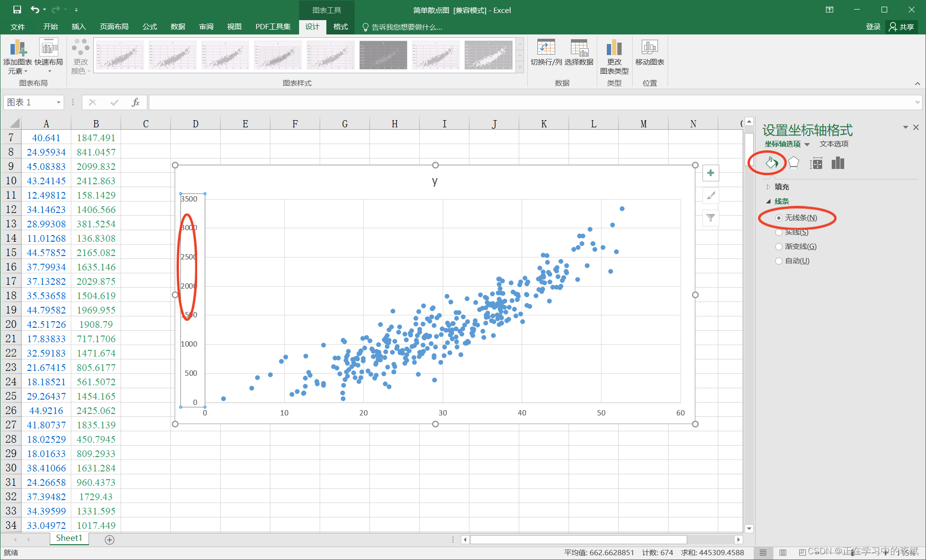Click the chart elements plus button
This screenshot has height=560, width=926.
pos(711,173)
